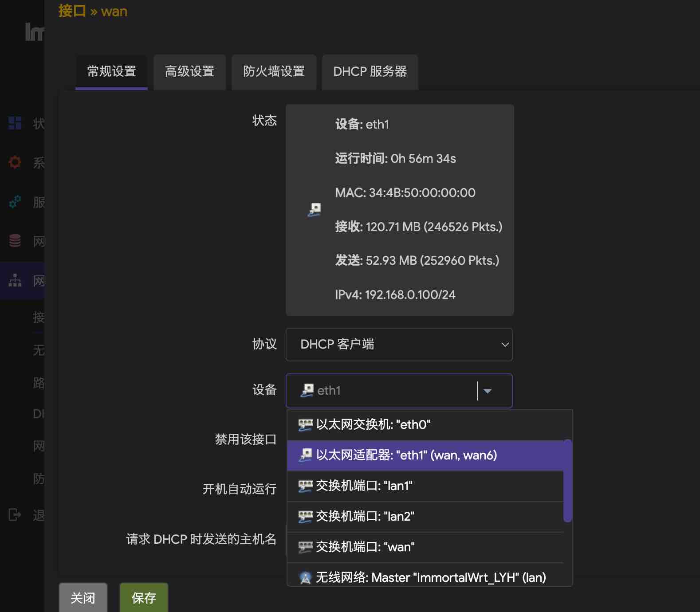700x612 pixels.
Task: Select 以太网交换机 "eth0" option
Action: click(x=426, y=425)
